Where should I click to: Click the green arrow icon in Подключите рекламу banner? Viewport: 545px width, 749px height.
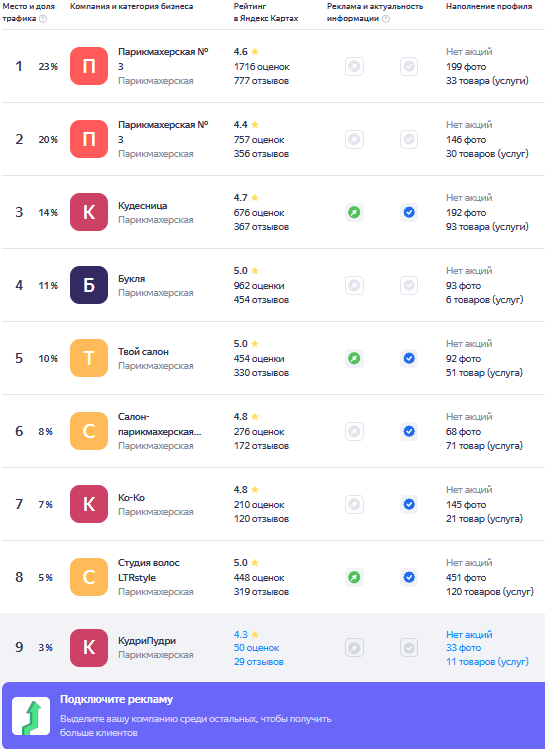tap(31, 716)
